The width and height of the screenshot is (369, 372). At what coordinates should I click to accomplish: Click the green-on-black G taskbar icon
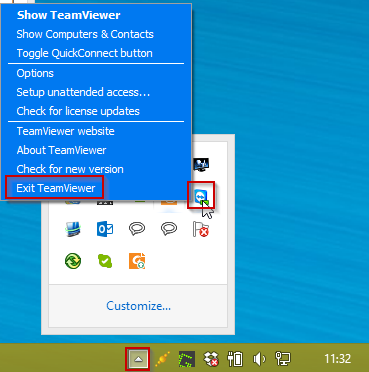click(x=187, y=359)
